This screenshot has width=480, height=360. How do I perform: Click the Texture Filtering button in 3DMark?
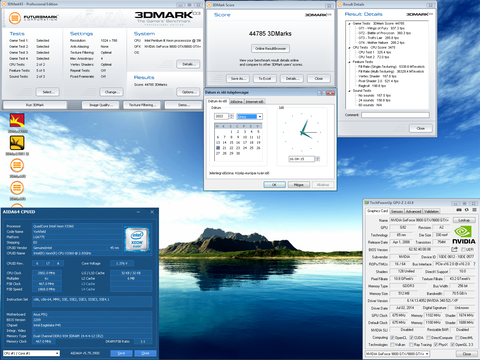pos(141,105)
